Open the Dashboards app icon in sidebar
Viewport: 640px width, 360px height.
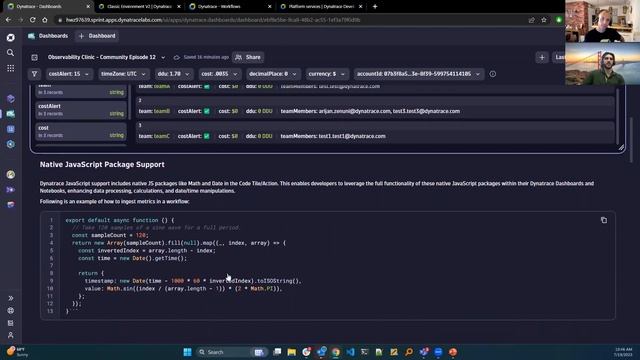(x=11, y=114)
